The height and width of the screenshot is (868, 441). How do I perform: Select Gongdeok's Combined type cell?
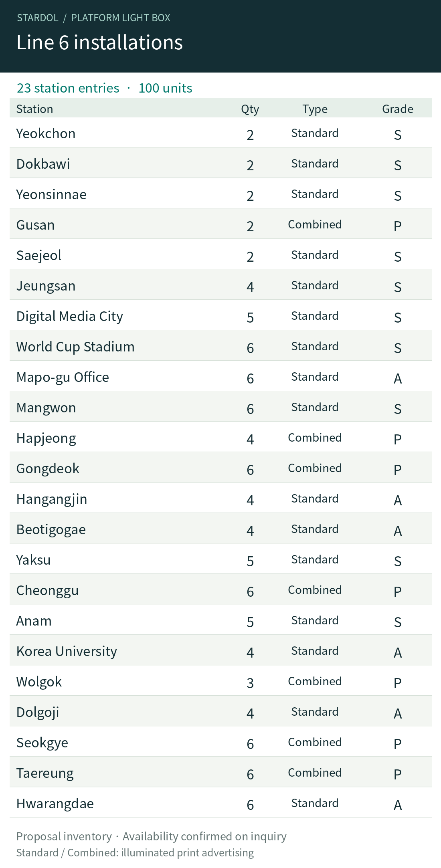click(x=315, y=468)
